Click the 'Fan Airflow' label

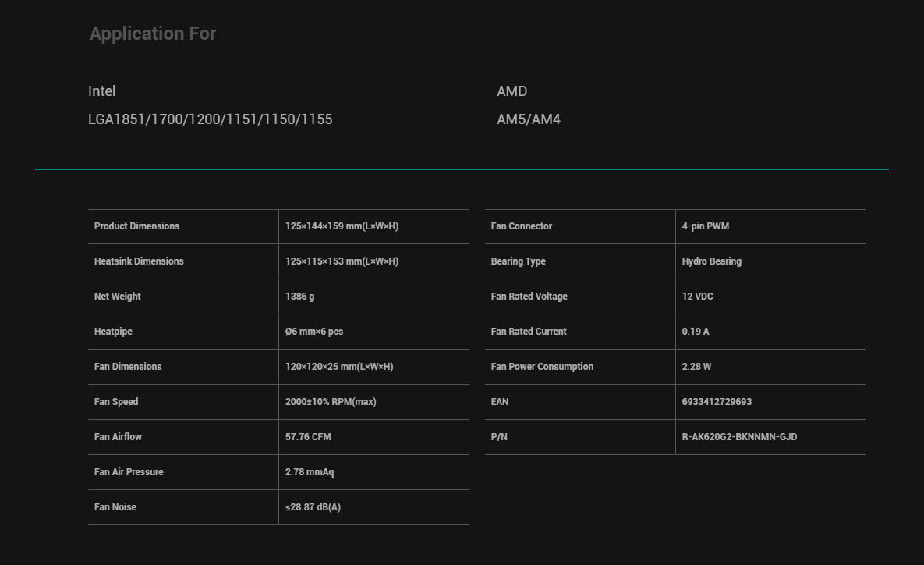click(x=118, y=436)
